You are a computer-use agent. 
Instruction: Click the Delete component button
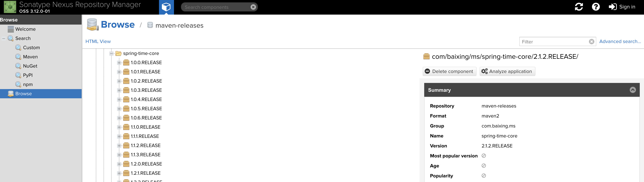click(x=449, y=71)
